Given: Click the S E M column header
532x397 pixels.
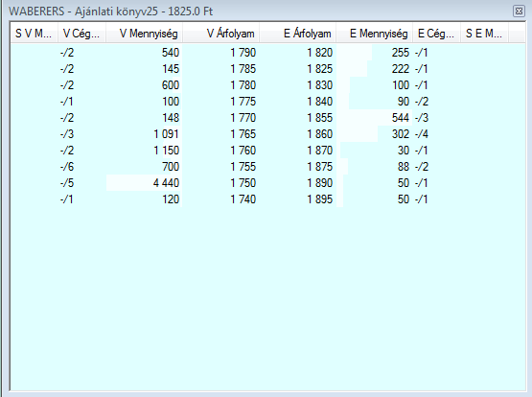Looking at the screenshot, I should click(x=484, y=34).
